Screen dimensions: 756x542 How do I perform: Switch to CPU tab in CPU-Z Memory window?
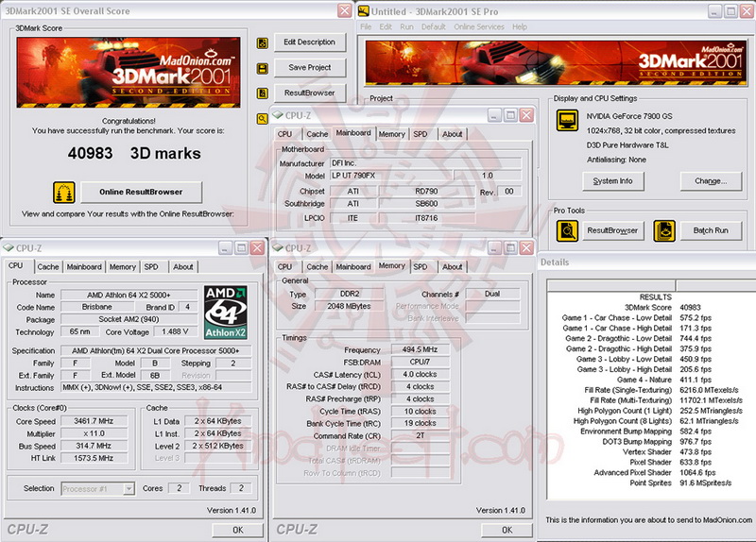[x=285, y=267]
